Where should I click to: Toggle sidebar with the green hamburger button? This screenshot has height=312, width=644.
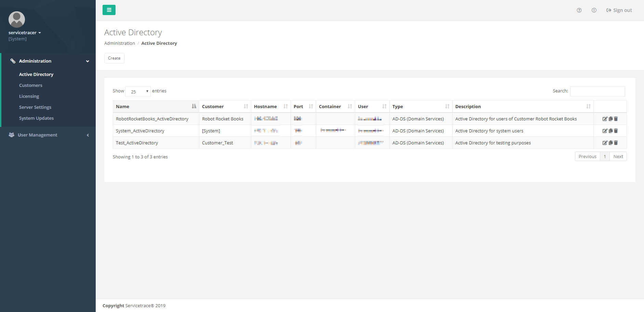click(x=109, y=10)
